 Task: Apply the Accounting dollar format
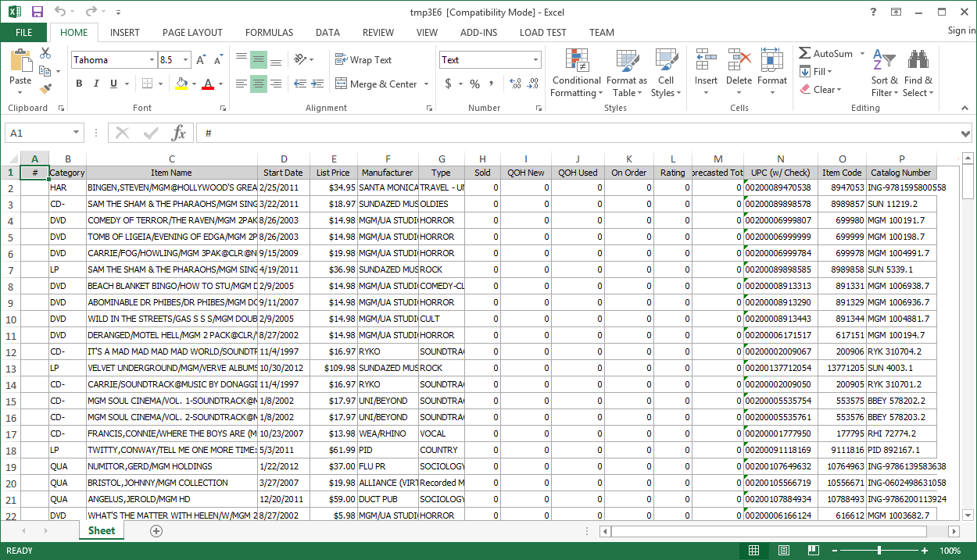(448, 84)
